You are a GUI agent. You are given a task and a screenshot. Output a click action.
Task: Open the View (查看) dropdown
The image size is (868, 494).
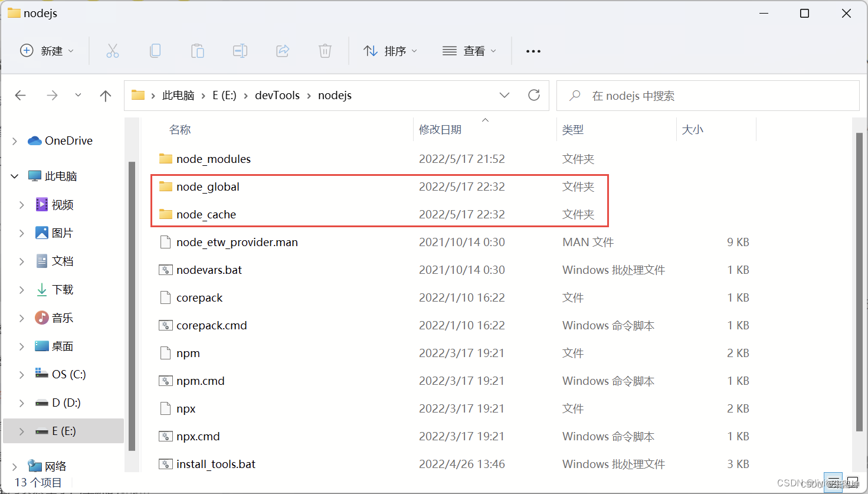(469, 51)
